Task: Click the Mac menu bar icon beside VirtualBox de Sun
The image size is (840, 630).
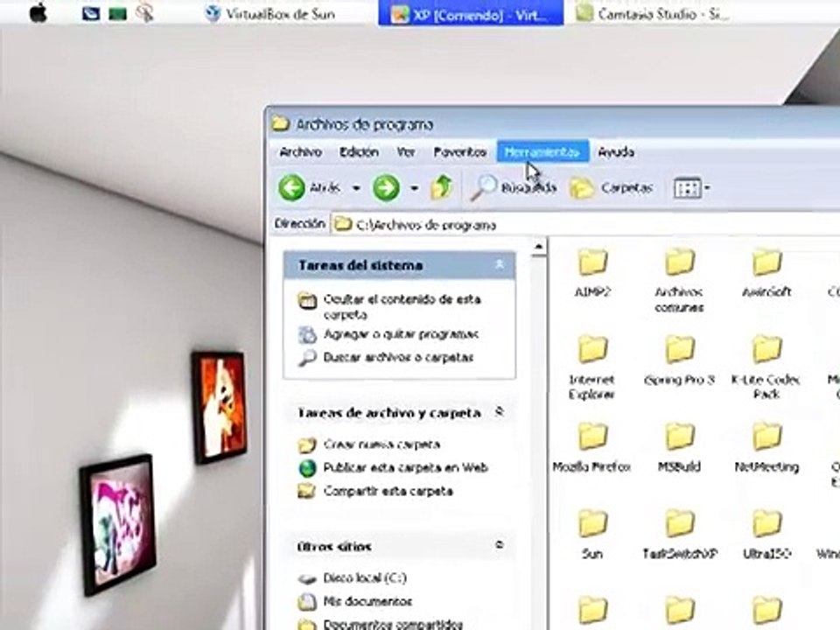Action: [x=144, y=13]
